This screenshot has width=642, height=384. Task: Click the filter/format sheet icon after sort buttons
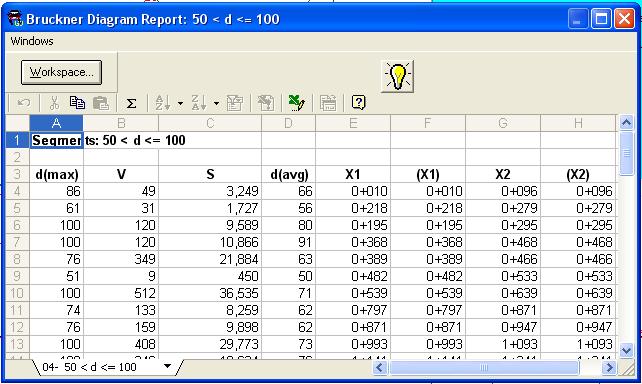click(235, 103)
